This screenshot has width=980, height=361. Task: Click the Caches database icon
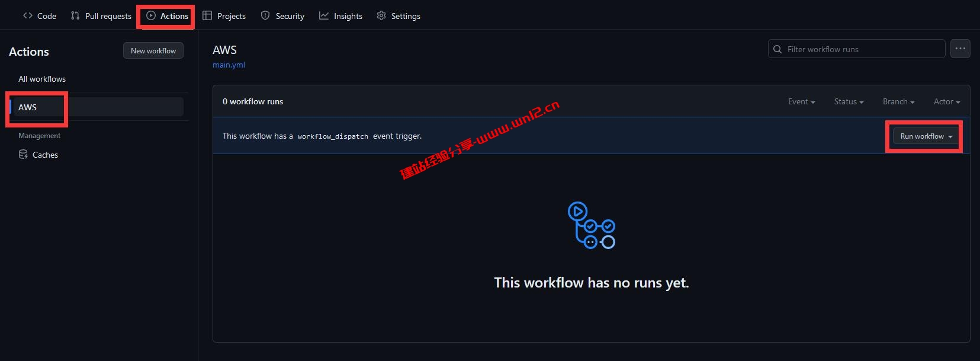coord(23,155)
